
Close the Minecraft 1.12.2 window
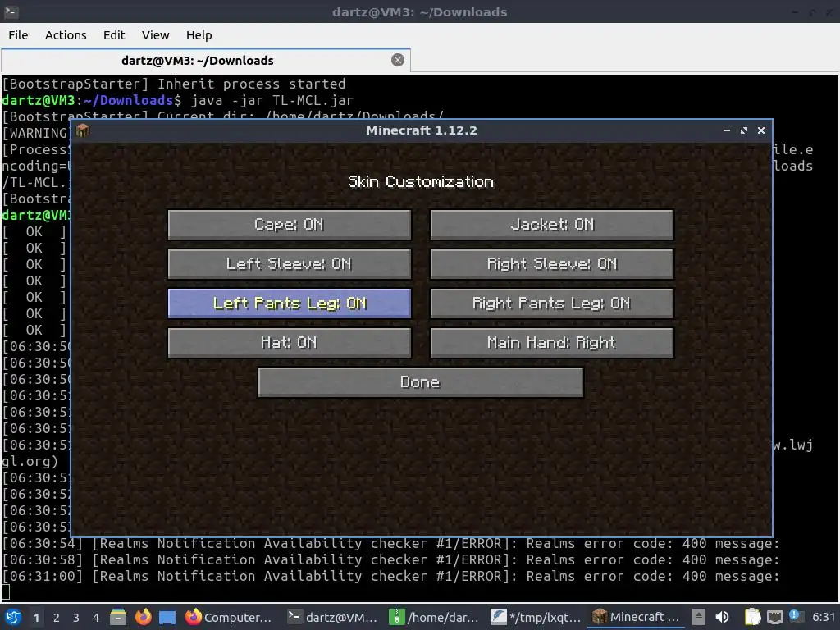(760, 130)
